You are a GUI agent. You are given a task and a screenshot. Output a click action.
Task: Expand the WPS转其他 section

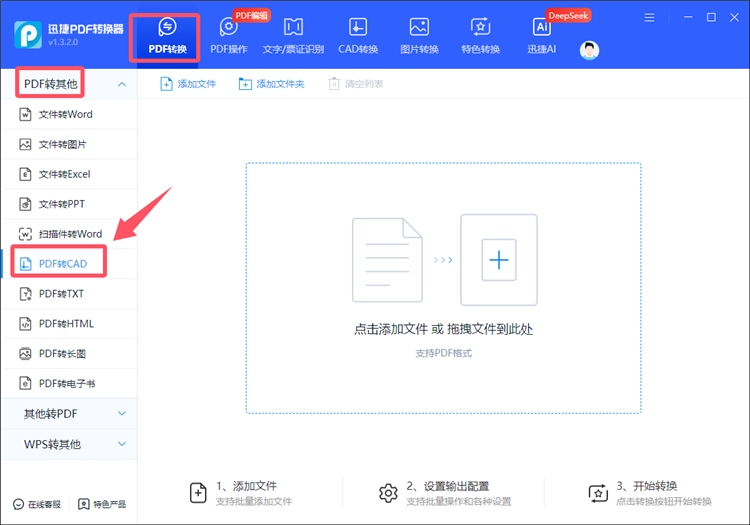click(x=69, y=444)
